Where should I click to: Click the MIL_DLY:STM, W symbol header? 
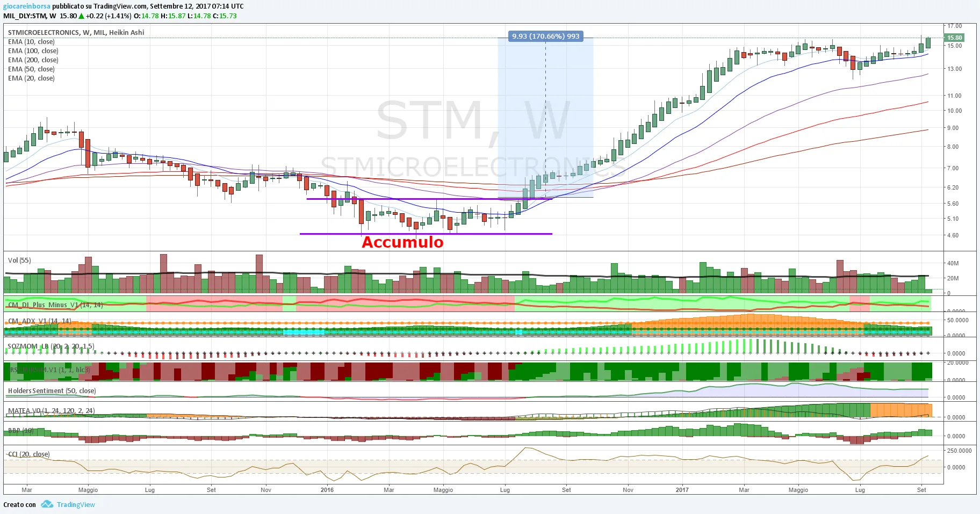[30, 16]
